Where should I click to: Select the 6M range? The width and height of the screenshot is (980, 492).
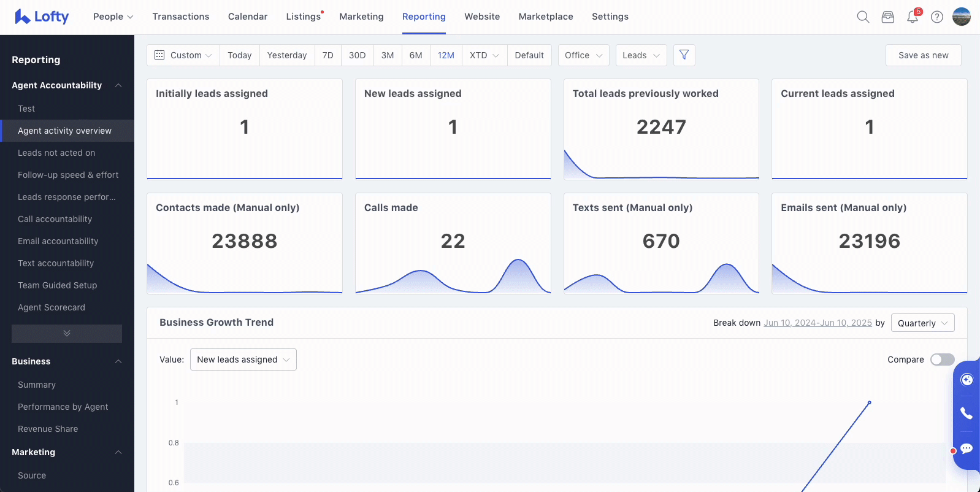click(x=416, y=55)
